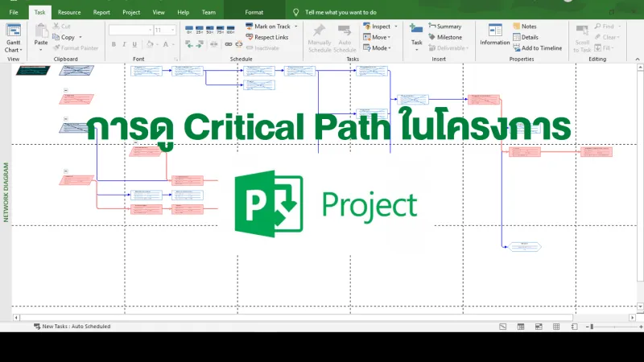
Task: Switch to the Project tab
Action: coord(131,12)
